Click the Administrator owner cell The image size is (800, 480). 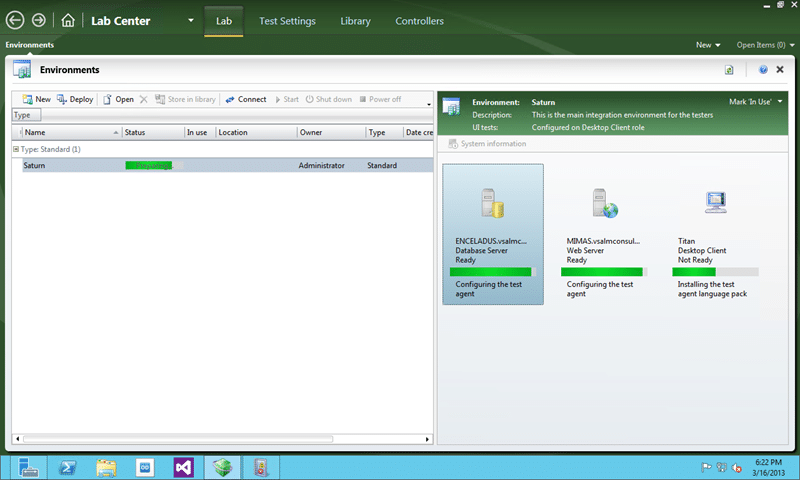pos(321,165)
